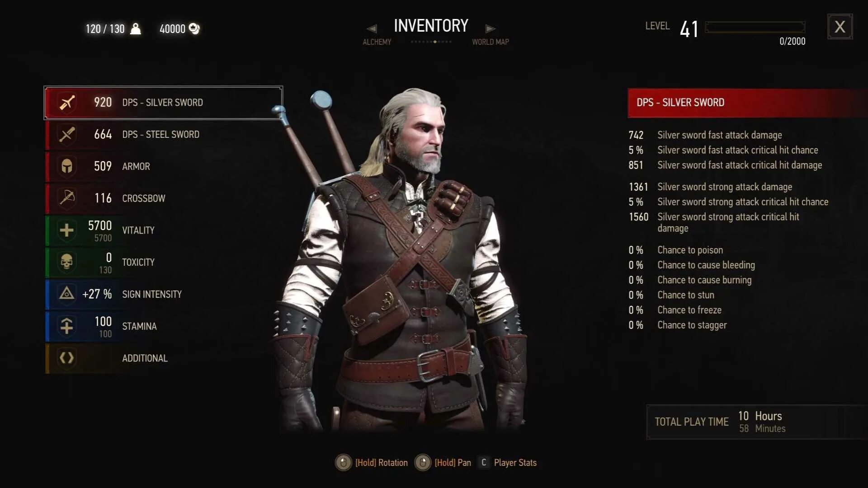This screenshot has width=868, height=488.
Task: Close the inventory with X button
Action: point(840,27)
